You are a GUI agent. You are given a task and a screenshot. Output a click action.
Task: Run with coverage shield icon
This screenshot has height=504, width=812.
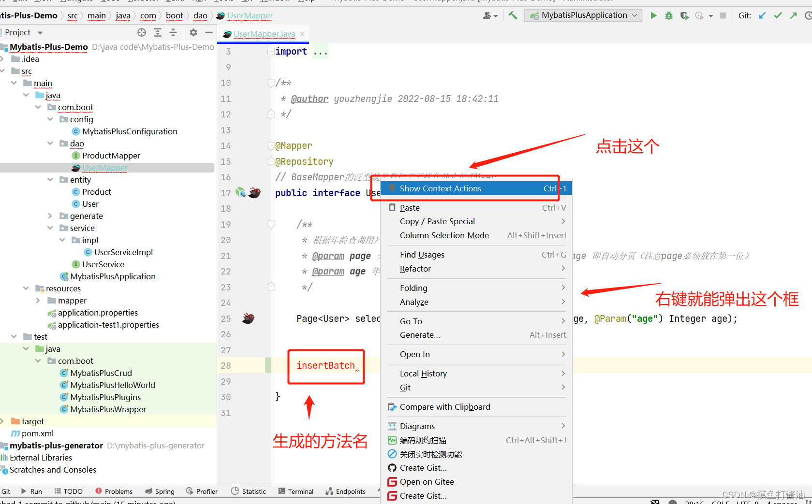click(684, 15)
